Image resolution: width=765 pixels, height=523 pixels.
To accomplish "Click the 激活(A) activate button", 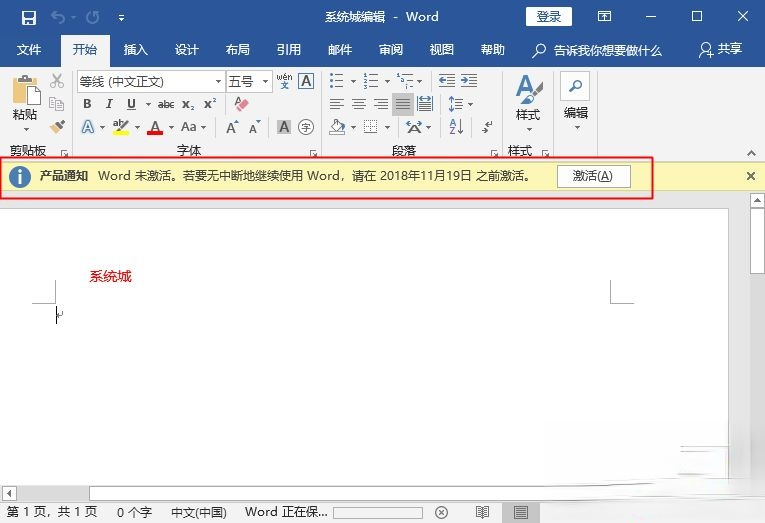I will 593,176.
